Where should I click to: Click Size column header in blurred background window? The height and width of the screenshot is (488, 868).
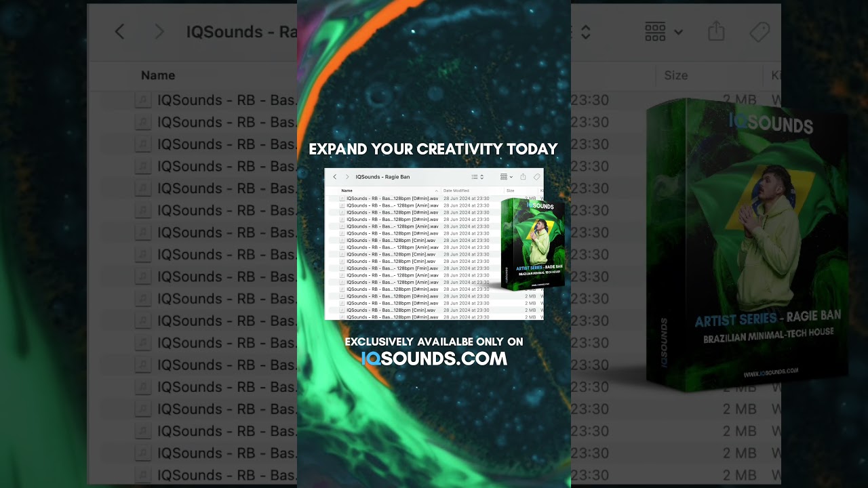pos(675,75)
